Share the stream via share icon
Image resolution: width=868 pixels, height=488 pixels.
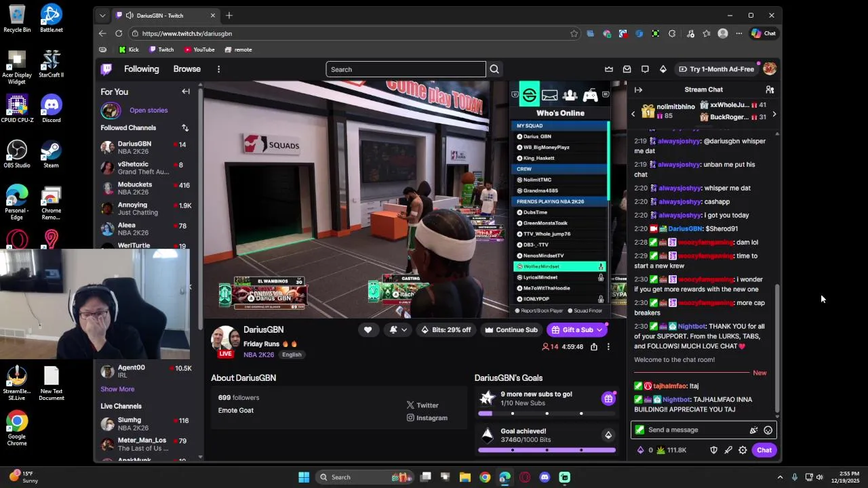(594, 346)
